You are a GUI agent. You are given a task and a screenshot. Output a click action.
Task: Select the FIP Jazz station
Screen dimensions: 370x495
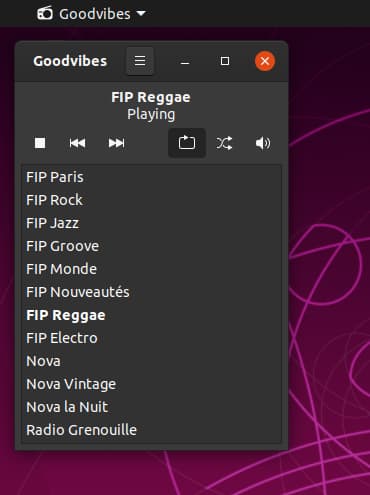click(151, 223)
